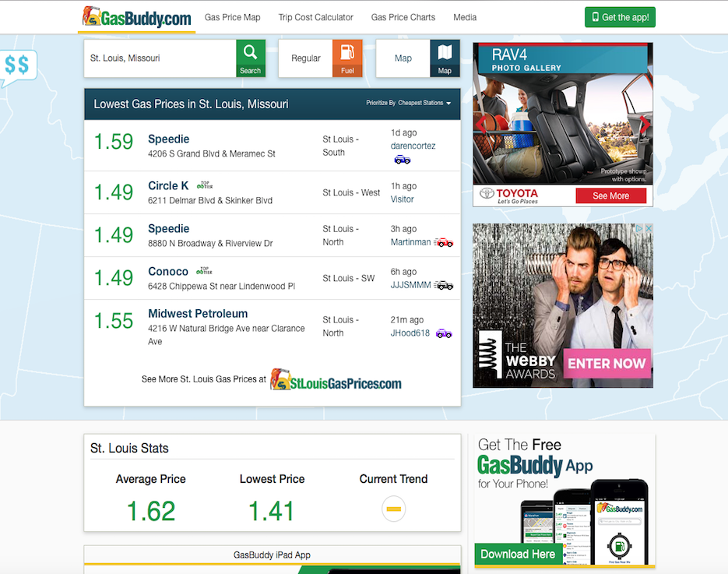This screenshot has height=574, width=728.
Task: Open the Prioritize By Cheapest Stations dropdown
Action: pos(409,103)
